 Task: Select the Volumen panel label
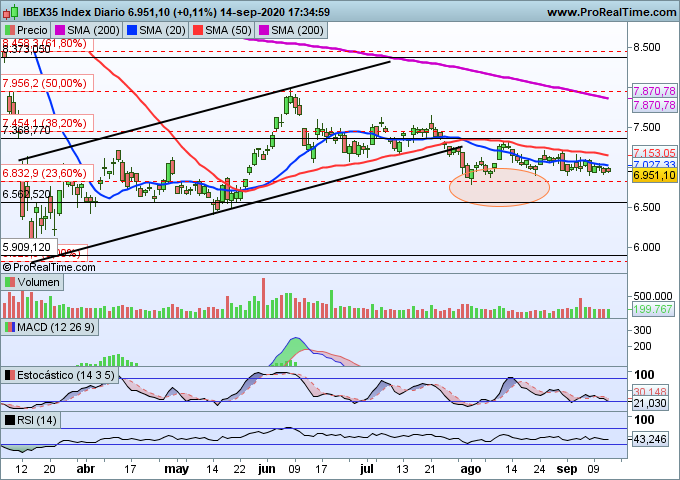[x=39, y=283]
